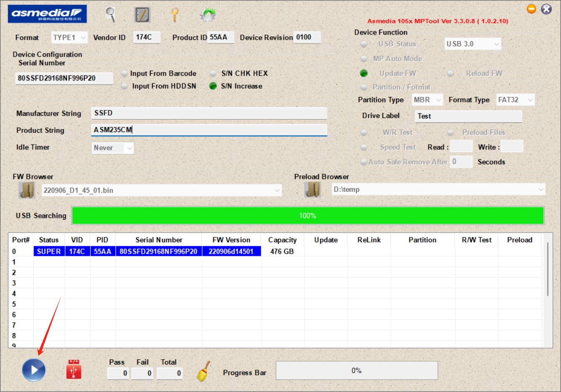Open Preload Browser folder icon
This screenshot has width=561, height=392.
313,190
